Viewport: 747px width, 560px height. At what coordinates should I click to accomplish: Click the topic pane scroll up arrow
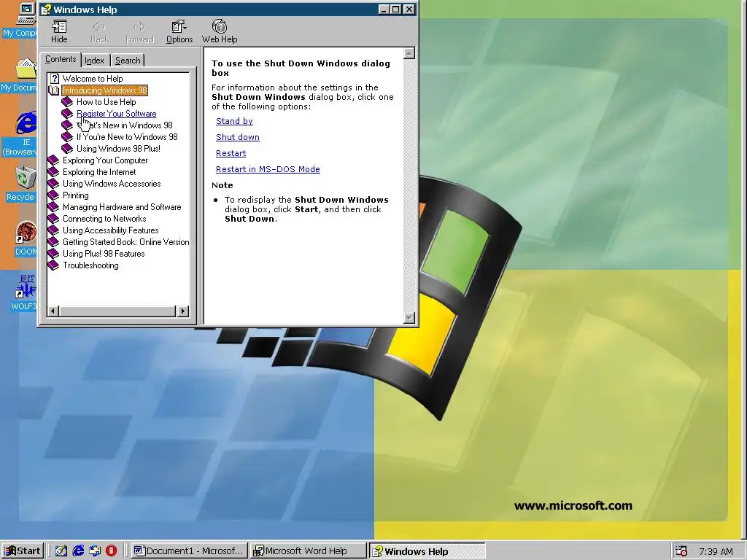(409, 52)
